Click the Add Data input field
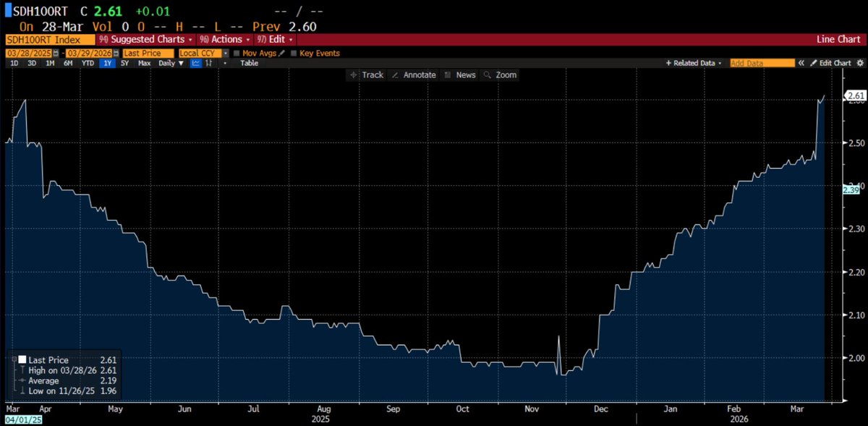The image size is (868, 426). [762, 63]
